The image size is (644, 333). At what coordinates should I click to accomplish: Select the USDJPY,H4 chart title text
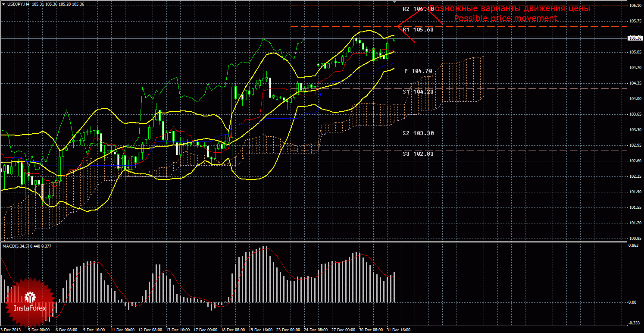(18, 4)
